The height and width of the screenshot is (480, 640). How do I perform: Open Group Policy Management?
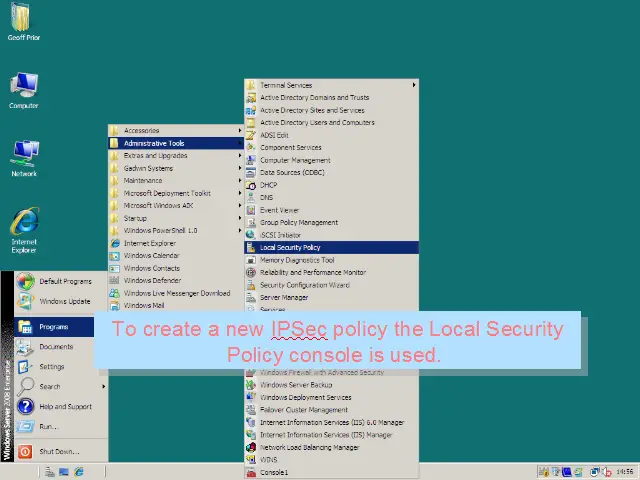[x=331, y=222]
